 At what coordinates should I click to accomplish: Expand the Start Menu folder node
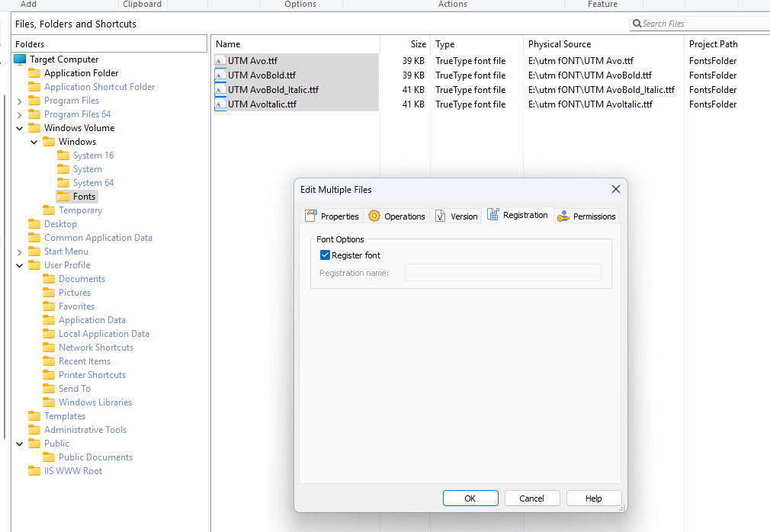(x=20, y=252)
